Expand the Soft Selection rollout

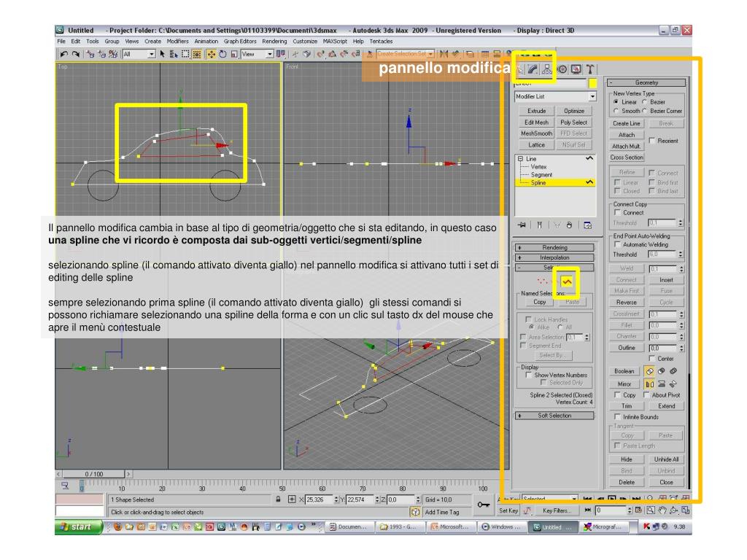[x=554, y=416]
